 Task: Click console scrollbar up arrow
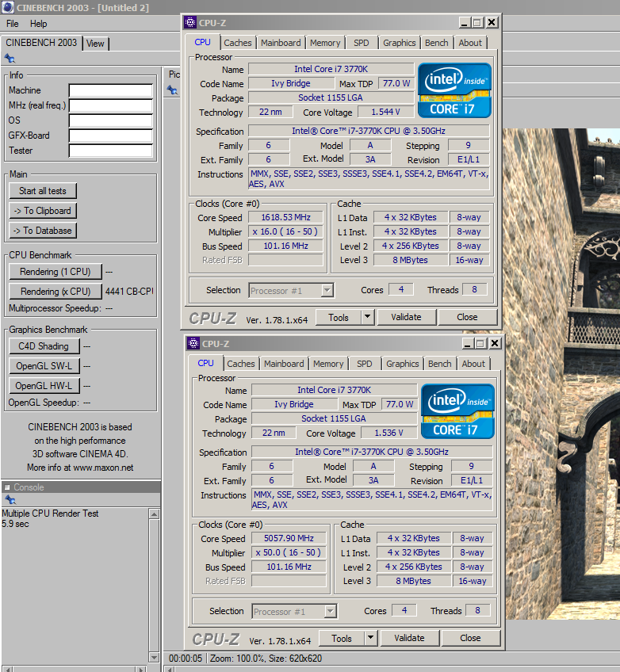(155, 514)
